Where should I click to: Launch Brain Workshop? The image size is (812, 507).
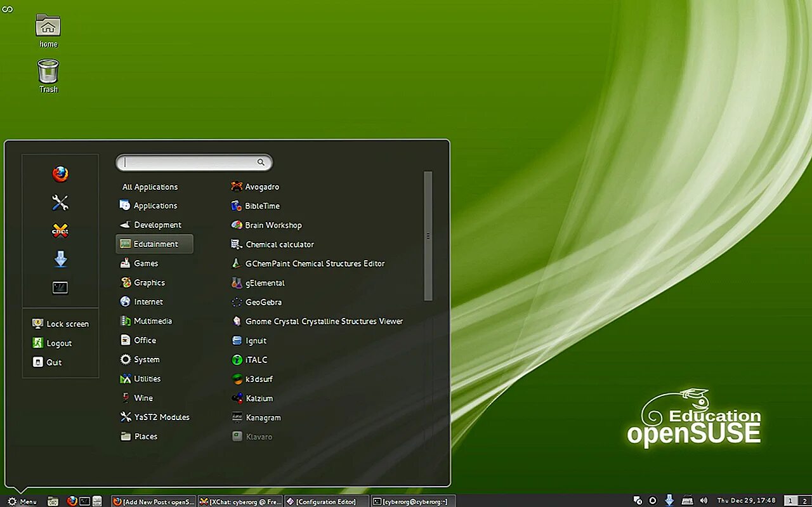(x=266, y=225)
